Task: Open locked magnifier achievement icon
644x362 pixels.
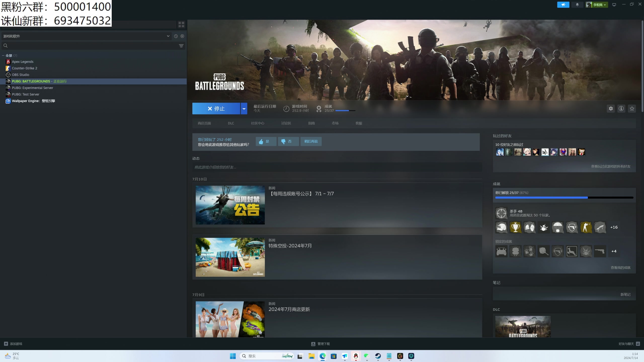Action: (x=543, y=251)
